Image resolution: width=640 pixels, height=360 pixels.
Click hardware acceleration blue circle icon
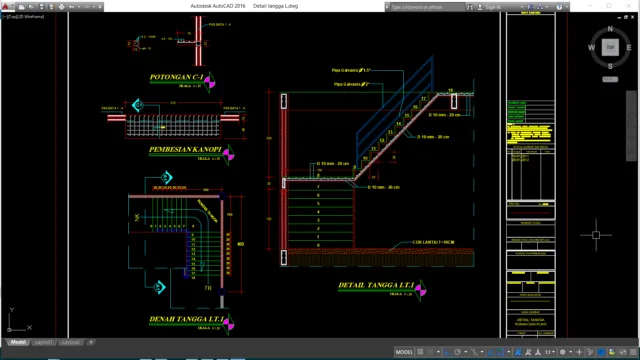click(x=601, y=352)
